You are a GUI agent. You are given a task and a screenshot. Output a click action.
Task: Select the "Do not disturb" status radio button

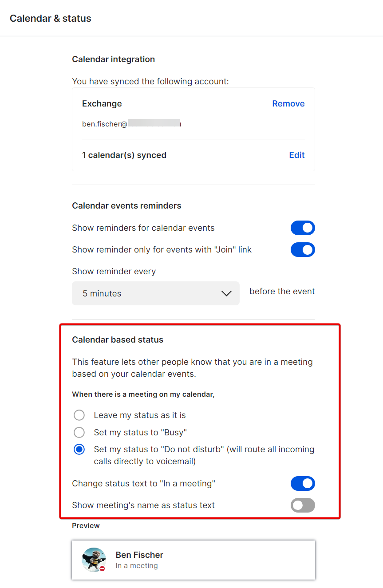(x=79, y=450)
